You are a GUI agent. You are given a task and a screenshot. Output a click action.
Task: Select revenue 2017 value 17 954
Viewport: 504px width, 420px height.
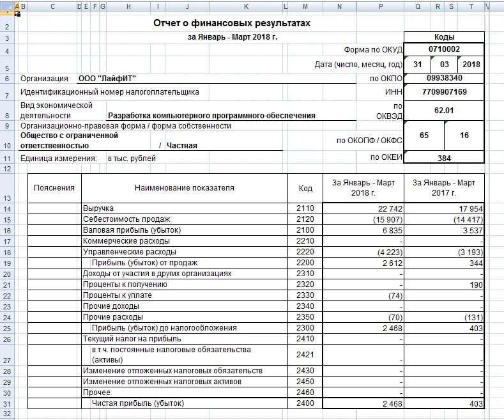click(x=444, y=208)
